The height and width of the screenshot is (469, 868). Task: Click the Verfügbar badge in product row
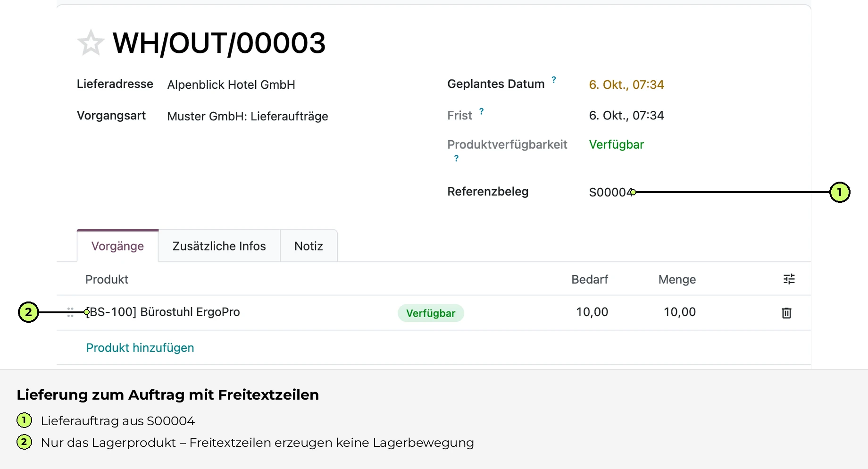pyautogui.click(x=431, y=313)
